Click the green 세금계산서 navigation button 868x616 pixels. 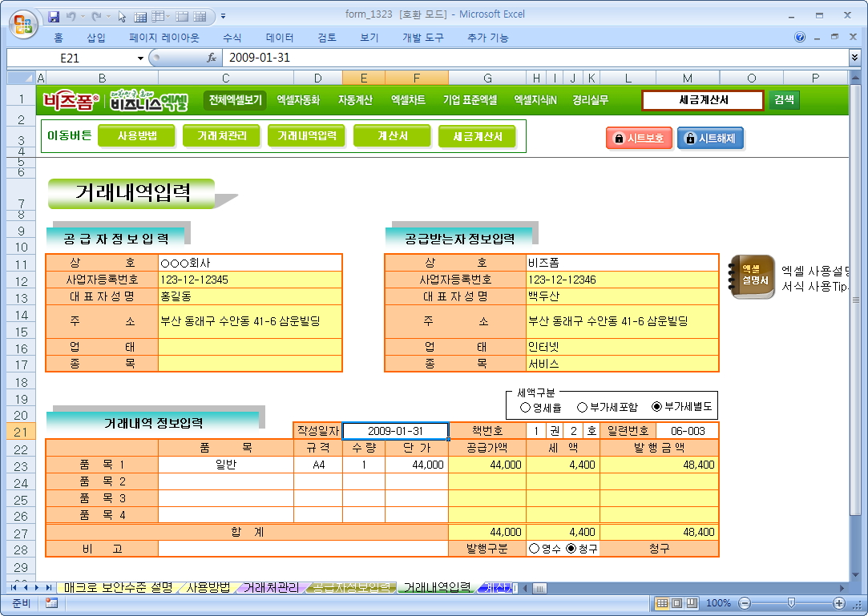click(477, 137)
